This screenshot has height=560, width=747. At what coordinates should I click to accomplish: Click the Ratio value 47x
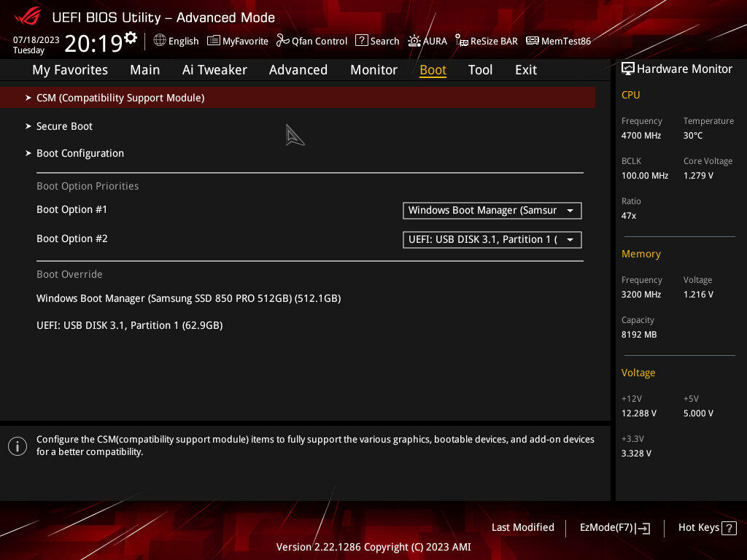click(629, 216)
